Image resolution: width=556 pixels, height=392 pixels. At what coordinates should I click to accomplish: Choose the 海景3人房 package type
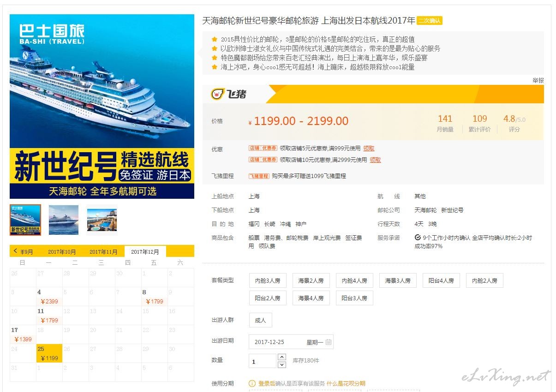tap(398, 280)
